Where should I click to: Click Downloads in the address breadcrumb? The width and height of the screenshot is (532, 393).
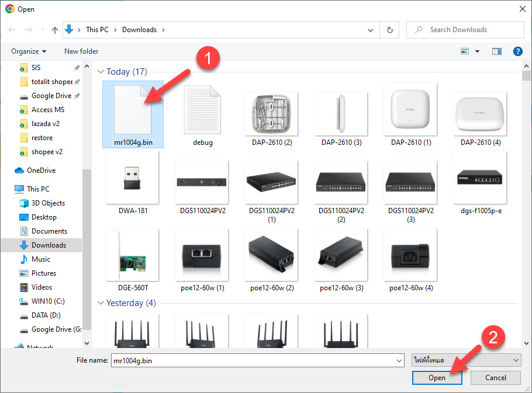pyautogui.click(x=140, y=30)
